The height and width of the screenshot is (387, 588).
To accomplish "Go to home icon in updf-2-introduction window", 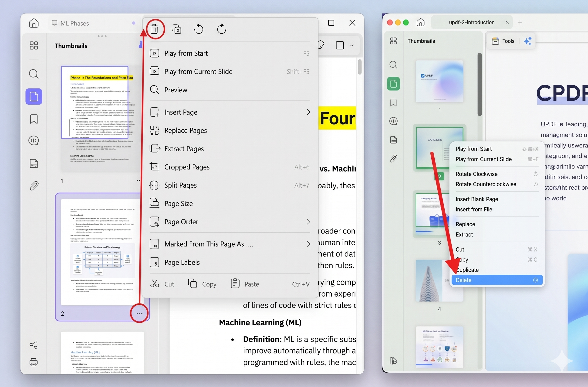I will pos(420,22).
